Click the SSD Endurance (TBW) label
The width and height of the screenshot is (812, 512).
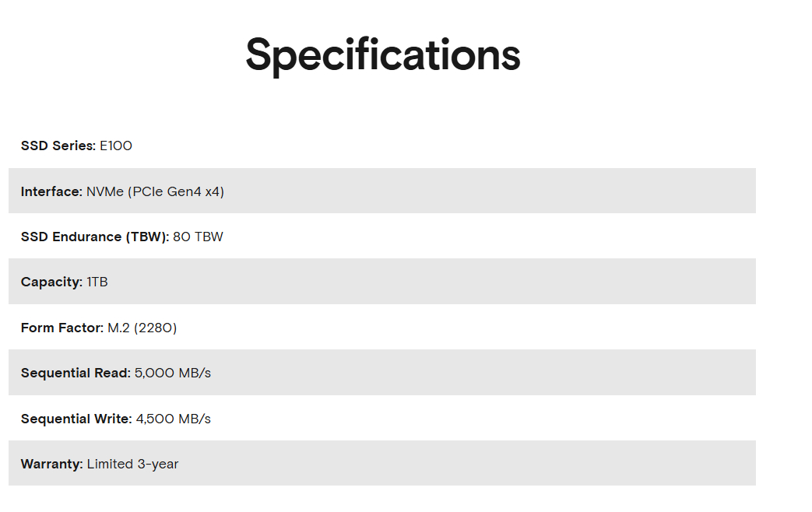tap(94, 237)
